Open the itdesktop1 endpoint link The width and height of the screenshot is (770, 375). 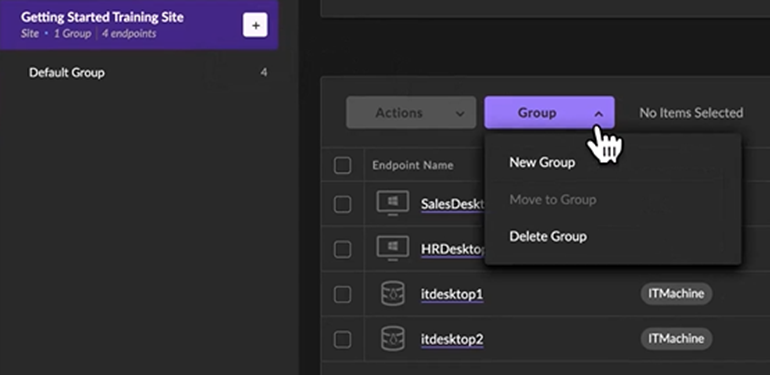coord(452,294)
